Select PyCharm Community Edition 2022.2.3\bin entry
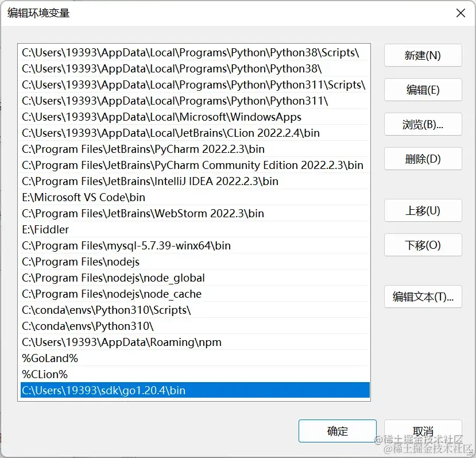This screenshot has height=458, width=476. 194,166
